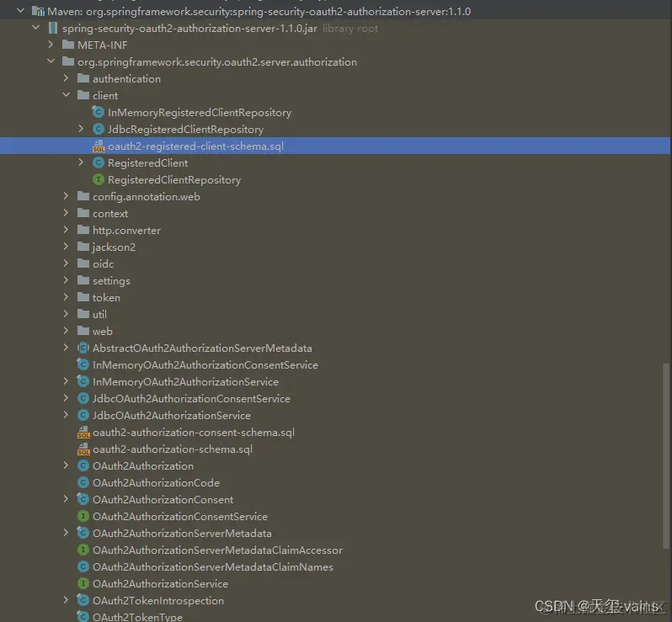Click the OAuth2AuthorizationService interface icon
The image size is (672, 622).
coord(83,583)
